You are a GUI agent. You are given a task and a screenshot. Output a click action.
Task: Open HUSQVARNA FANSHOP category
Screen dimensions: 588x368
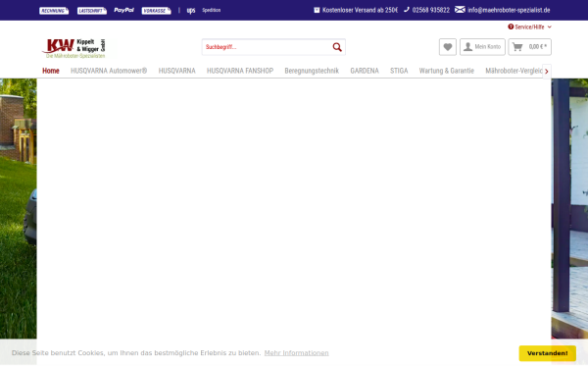(x=240, y=71)
